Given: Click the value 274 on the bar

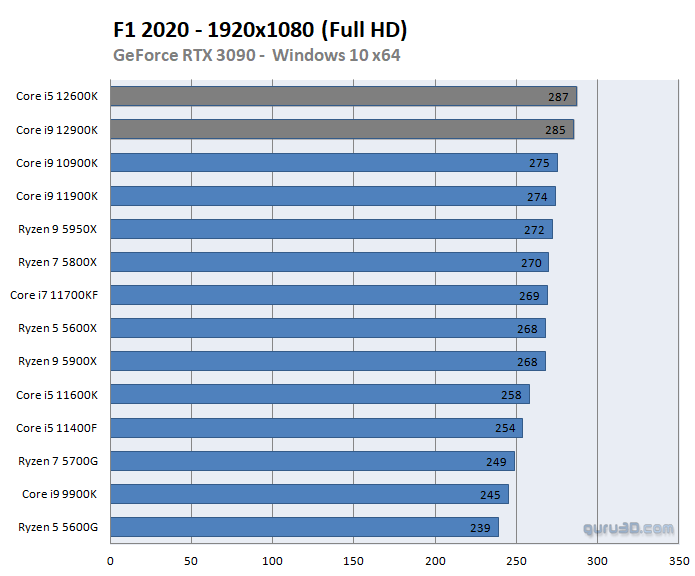Looking at the screenshot, I should point(537,197).
